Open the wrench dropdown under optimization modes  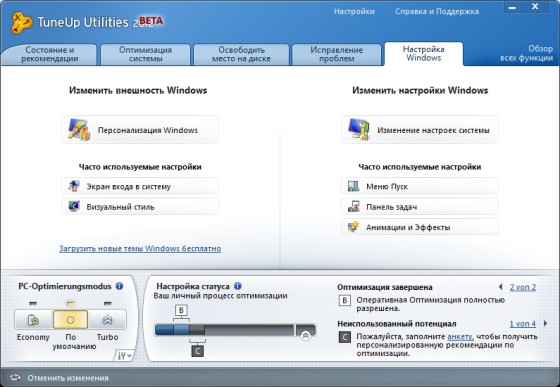click(124, 356)
